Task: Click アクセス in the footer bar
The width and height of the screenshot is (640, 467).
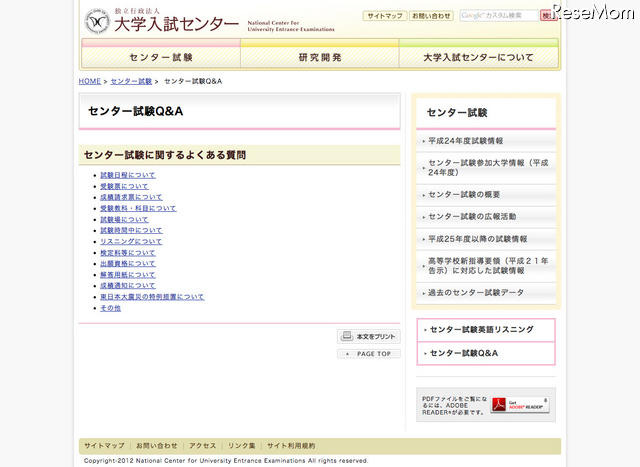Action: pyautogui.click(x=202, y=445)
